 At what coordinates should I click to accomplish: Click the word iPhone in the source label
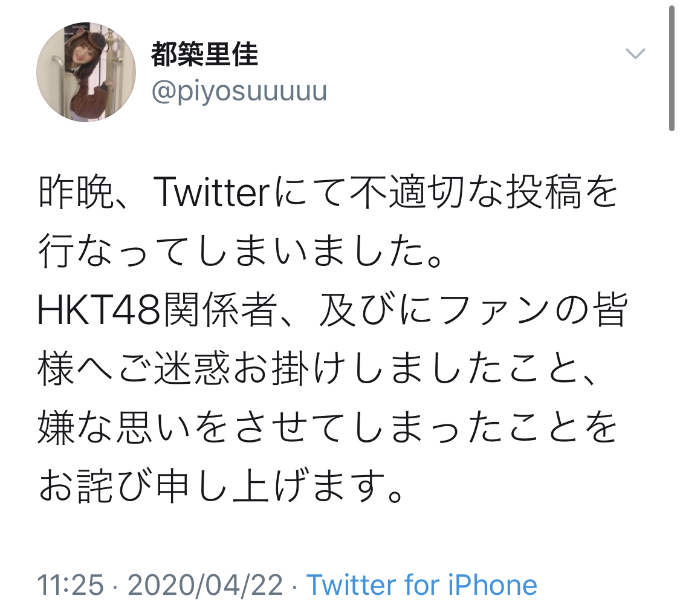click(x=493, y=585)
